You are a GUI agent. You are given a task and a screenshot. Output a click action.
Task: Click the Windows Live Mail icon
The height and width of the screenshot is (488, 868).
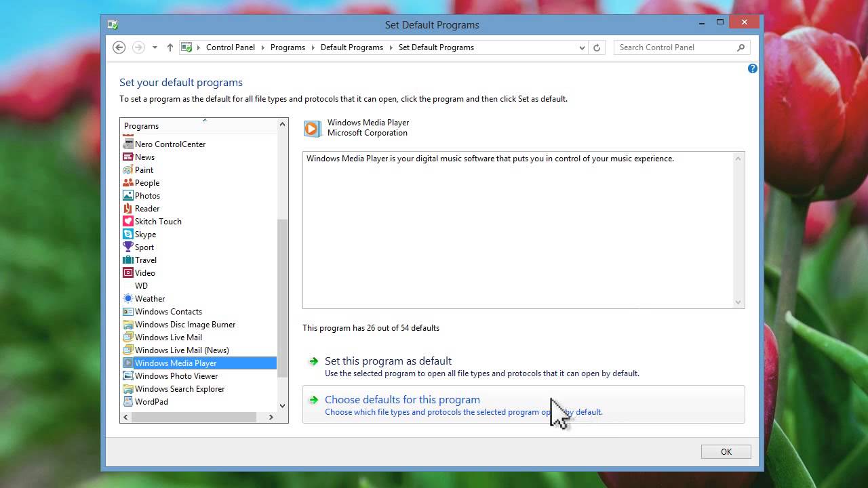click(128, 337)
